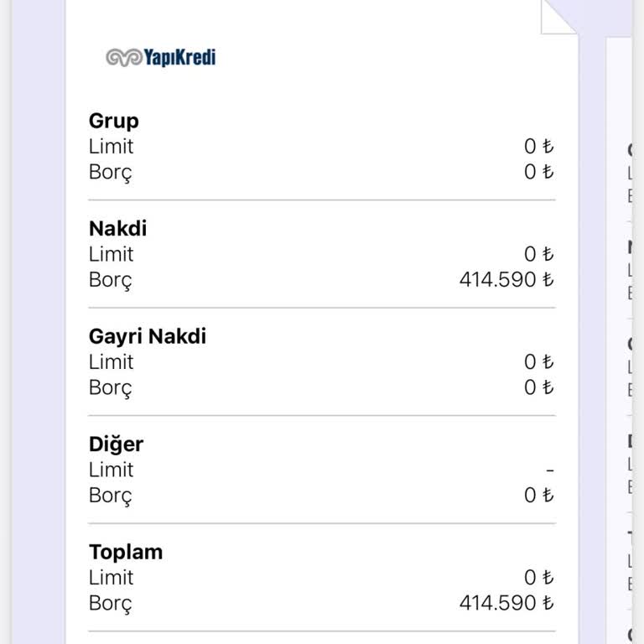
Task: Click the Borç amount under Diğer
Action: point(539,496)
